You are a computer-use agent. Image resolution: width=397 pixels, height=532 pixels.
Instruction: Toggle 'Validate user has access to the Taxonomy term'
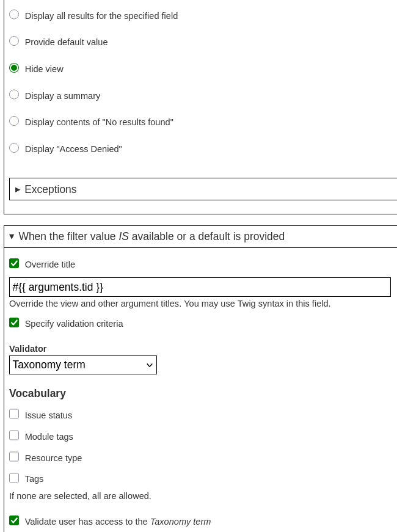pyautogui.click(x=14, y=520)
